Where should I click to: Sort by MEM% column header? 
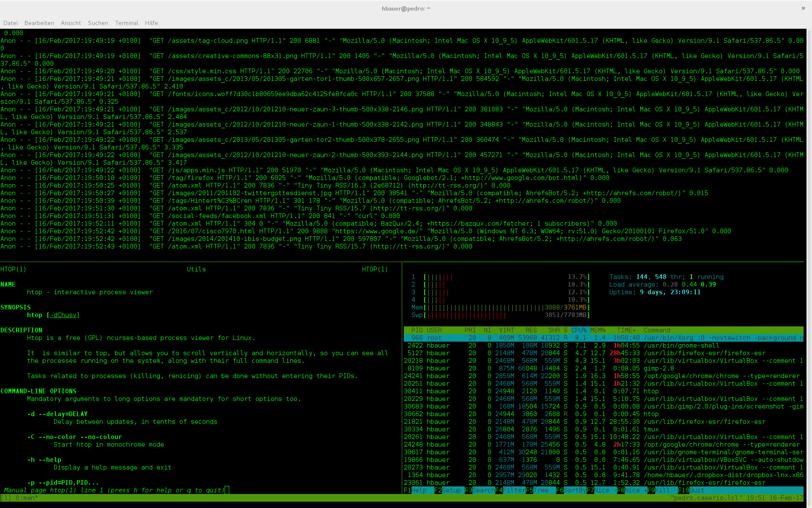pos(598,330)
